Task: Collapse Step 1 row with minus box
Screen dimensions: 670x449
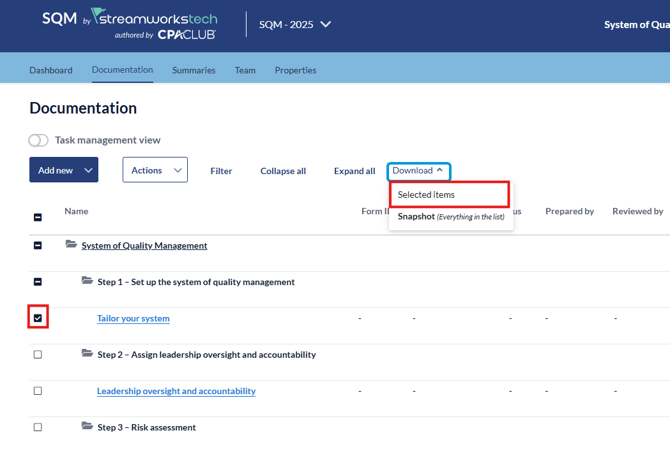Action: pyautogui.click(x=38, y=282)
